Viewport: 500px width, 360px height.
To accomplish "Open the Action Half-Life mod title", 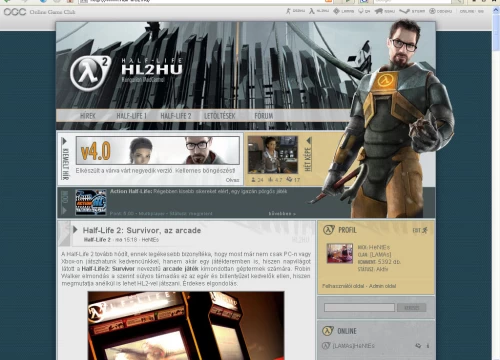I will click(x=131, y=191).
